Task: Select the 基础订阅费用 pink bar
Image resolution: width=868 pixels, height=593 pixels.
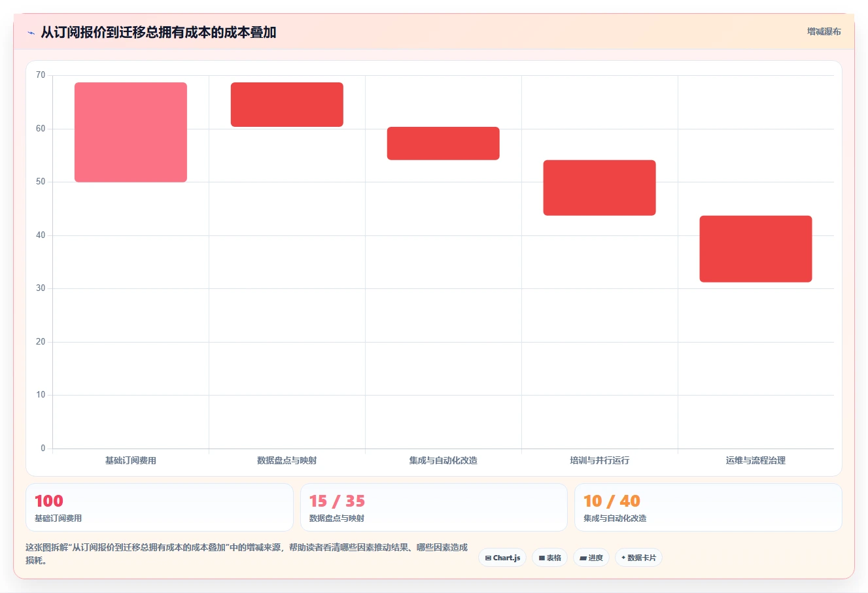Action: tap(131, 132)
